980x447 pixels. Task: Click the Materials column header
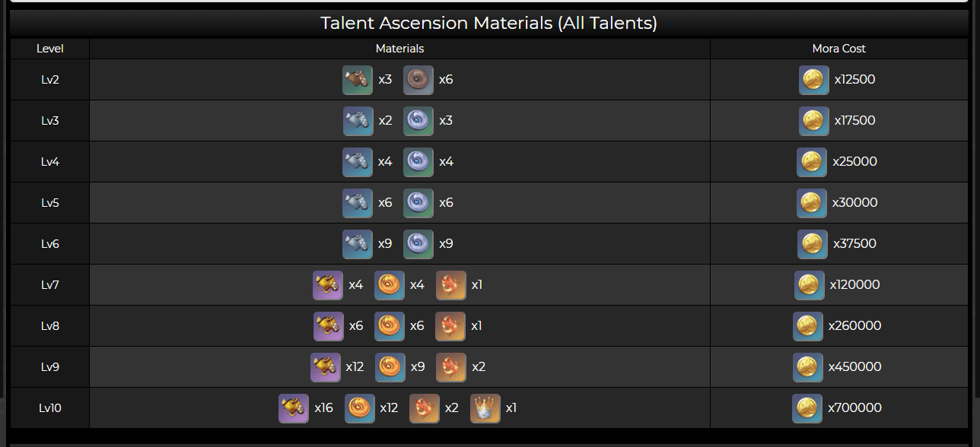click(399, 48)
